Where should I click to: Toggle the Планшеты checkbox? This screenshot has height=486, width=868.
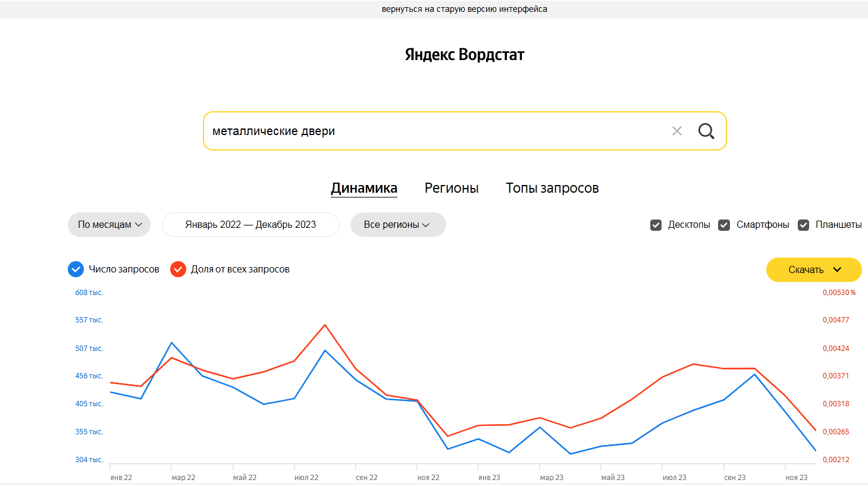(803, 225)
